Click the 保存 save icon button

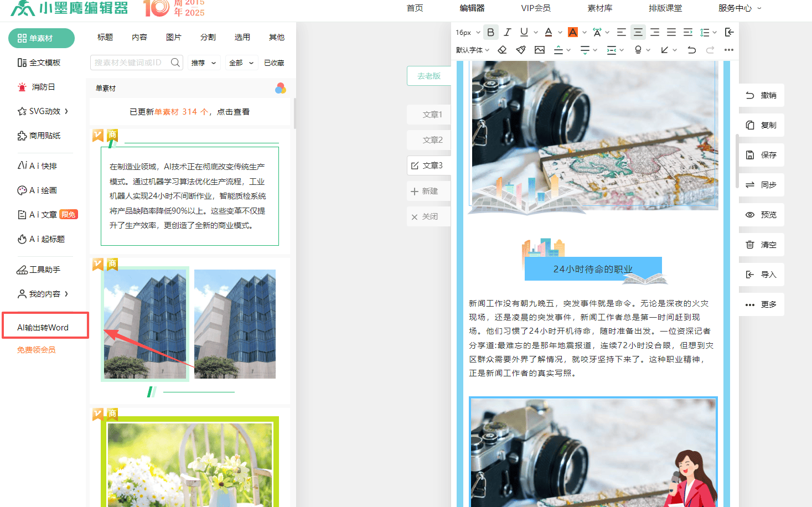(761, 155)
